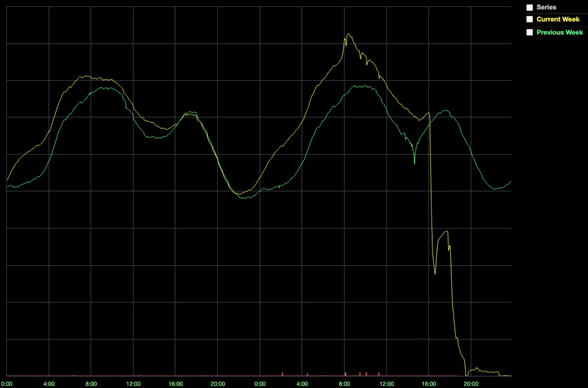Screen dimensions: 588x388
Task: Click the leftmost red spike on the baseline
Action: [283, 374]
